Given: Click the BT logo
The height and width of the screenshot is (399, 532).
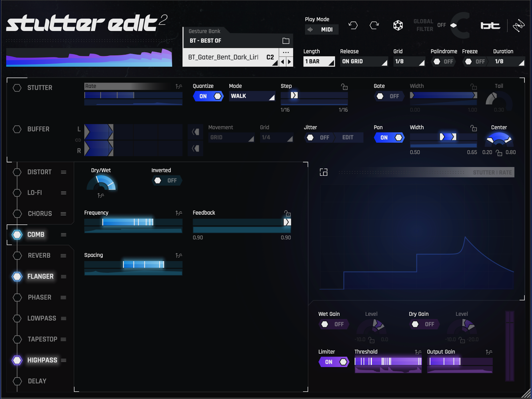Looking at the screenshot, I should click(x=490, y=26).
